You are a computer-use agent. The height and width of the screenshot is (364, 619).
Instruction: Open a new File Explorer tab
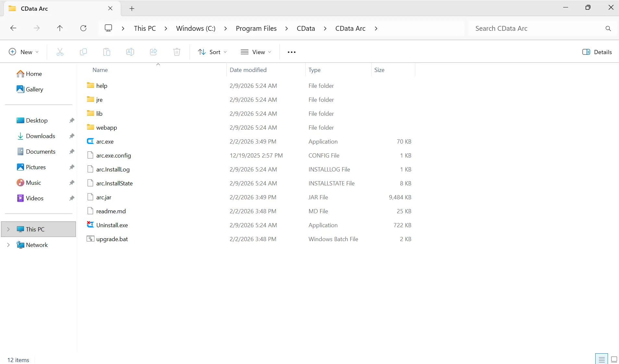(x=132, y=8)
